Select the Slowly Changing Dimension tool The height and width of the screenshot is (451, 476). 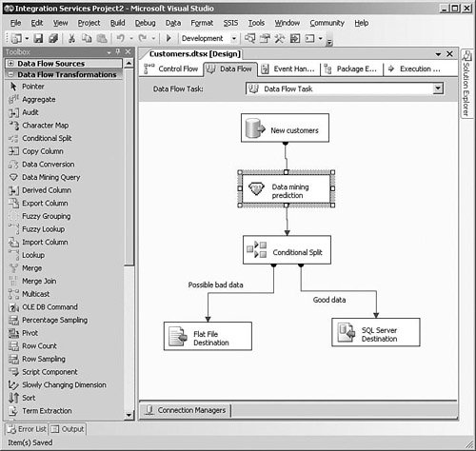[x=57, y=384]
